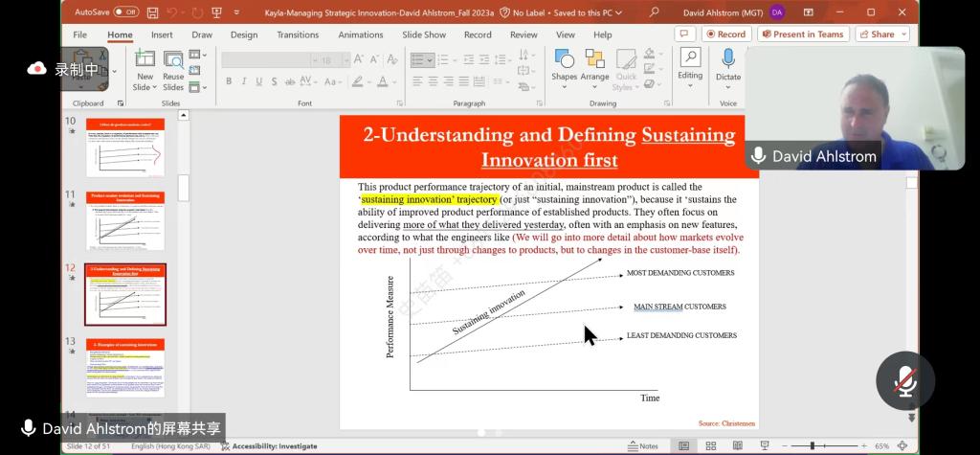Switch to the Slide Show tab
This screenshot has width=980, height=455.
point(424,34)
